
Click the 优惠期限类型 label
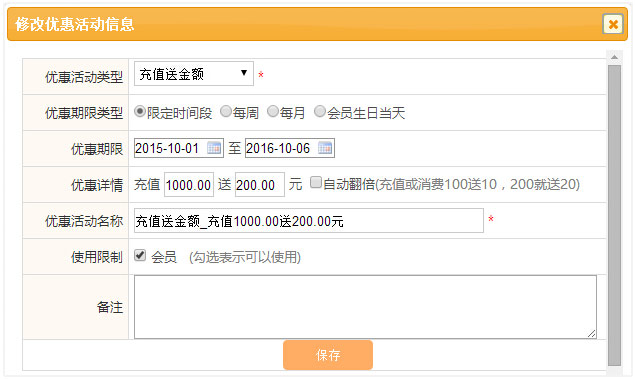(x=84, y=113)
